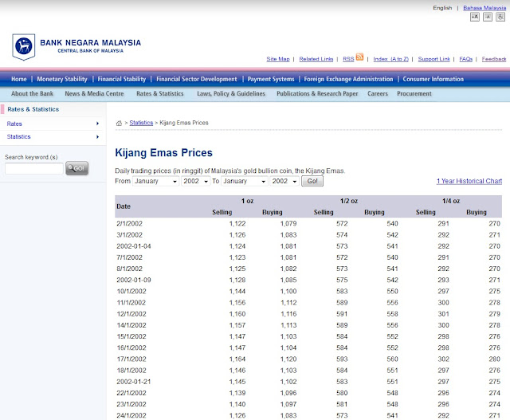This screenshot has width=510, height=420.
Task: Click Rates & Statistics sidebar heading
Action: coord(33,109)
